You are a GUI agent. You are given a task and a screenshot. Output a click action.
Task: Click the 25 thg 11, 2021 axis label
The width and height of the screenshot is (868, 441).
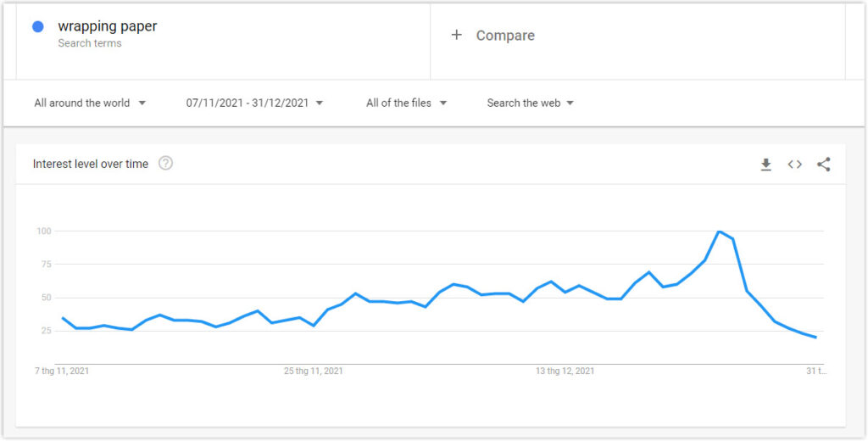[314, 371]
